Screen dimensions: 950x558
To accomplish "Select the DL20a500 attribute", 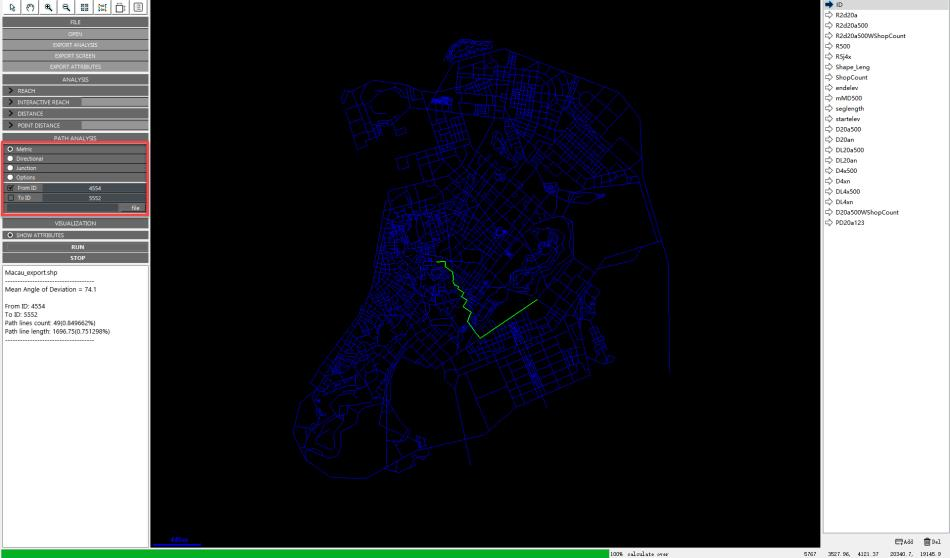I will click(850, 150).
